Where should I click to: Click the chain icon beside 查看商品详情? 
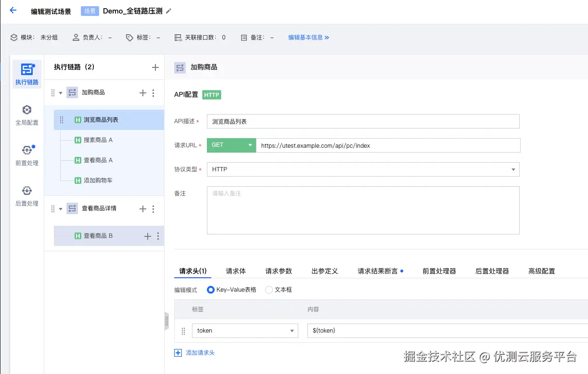(72, 208)
